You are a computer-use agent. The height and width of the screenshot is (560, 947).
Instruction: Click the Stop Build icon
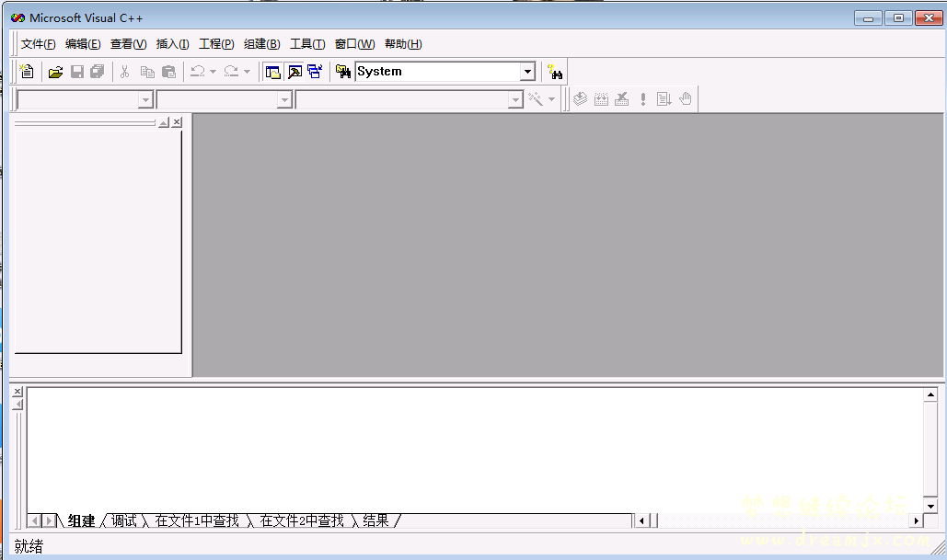(x=622, y=99)
